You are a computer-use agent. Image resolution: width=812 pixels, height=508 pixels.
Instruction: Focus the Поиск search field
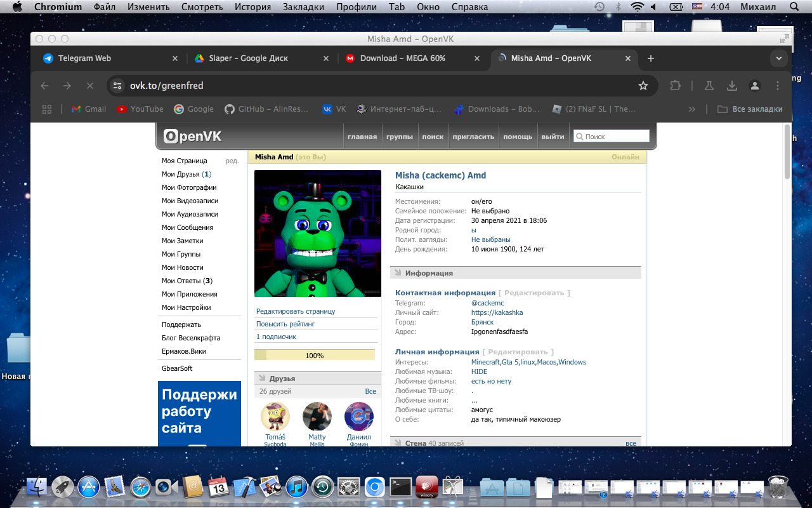(612, 137)
